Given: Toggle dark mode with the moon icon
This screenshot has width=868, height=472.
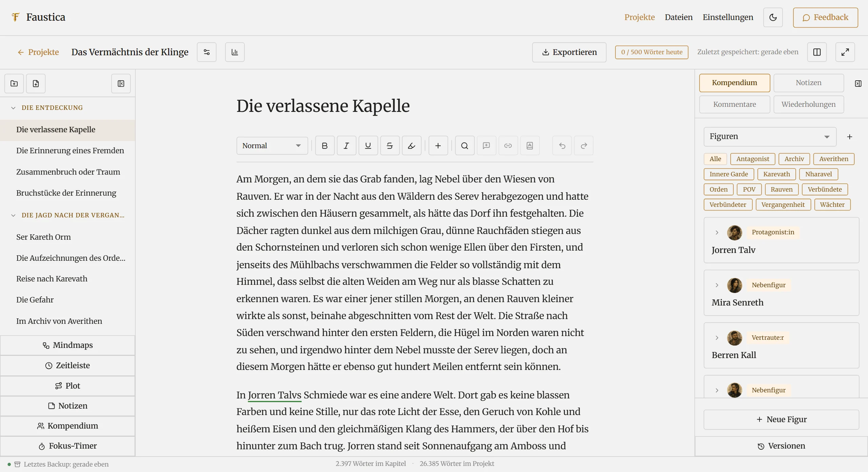Looking at the screenshot, I should (x=773, y=17).
